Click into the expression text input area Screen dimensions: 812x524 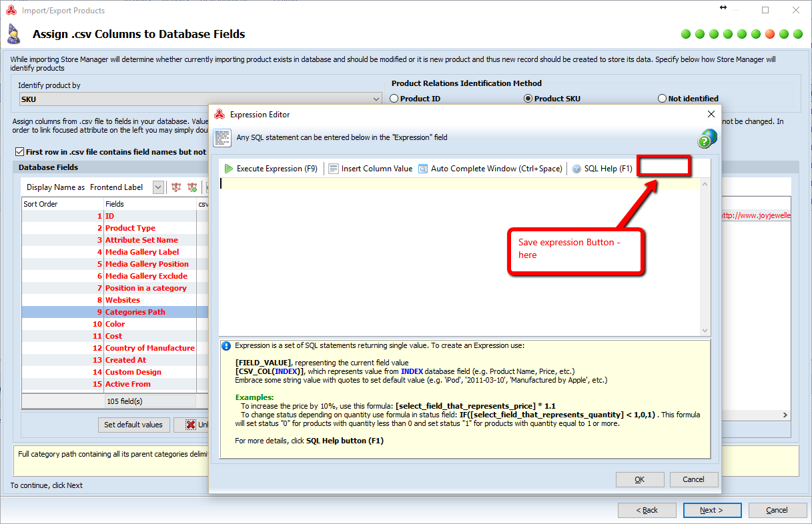click(459, 253)
